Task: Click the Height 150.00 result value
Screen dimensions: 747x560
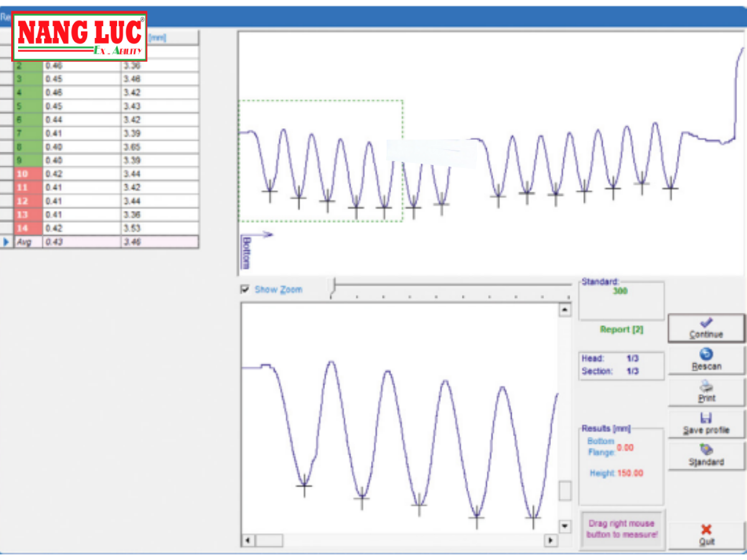Action: click(x=630, y=473)
